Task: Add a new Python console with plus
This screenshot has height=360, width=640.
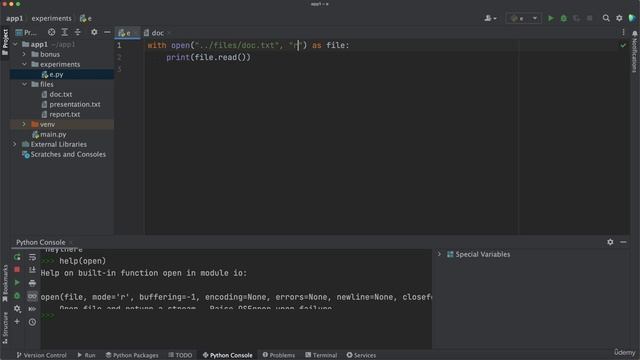Action: [17, 322]
